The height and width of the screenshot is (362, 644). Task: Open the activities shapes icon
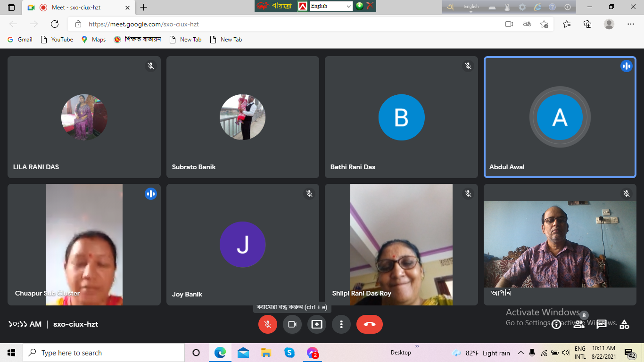(624, 324)
